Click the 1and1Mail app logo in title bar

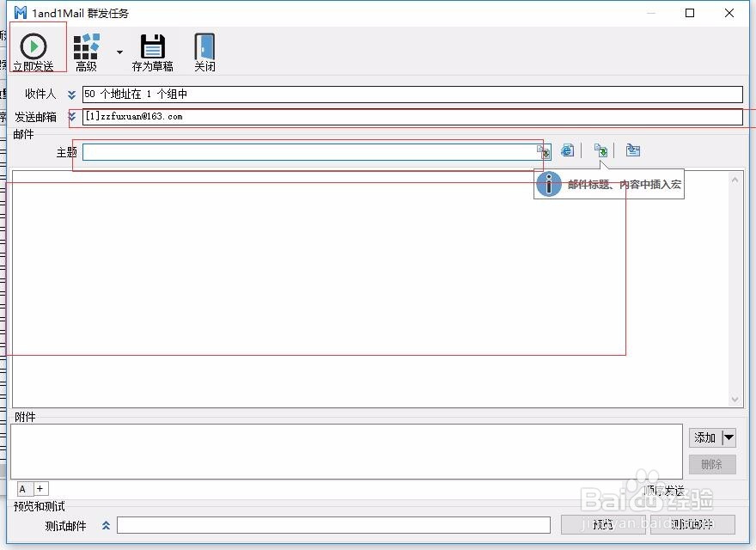pyautogui.click(x=21, y=13)
